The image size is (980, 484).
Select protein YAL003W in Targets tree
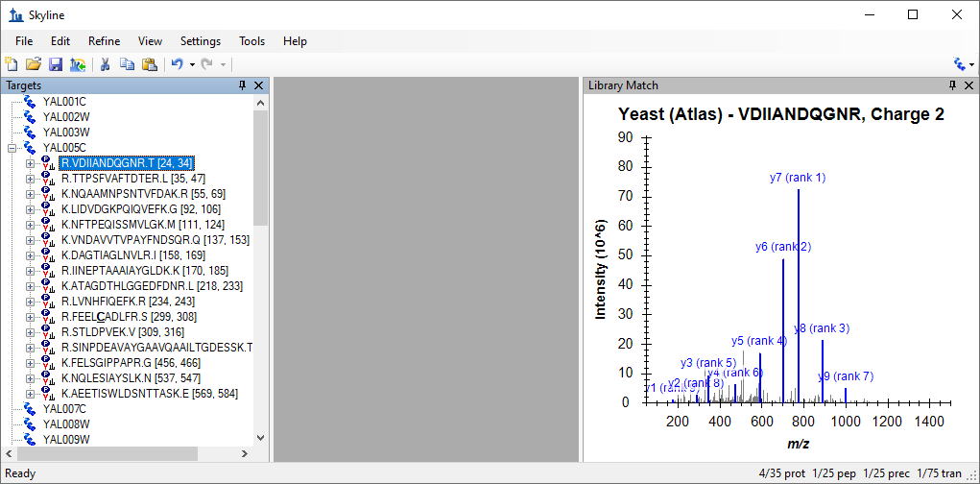click(x=65, y=132)
